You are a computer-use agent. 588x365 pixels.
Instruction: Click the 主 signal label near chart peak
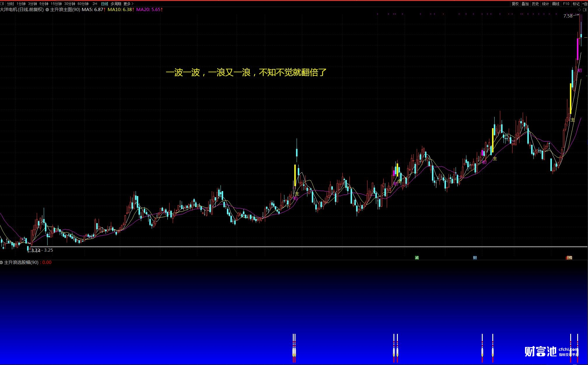click(573, 120)
